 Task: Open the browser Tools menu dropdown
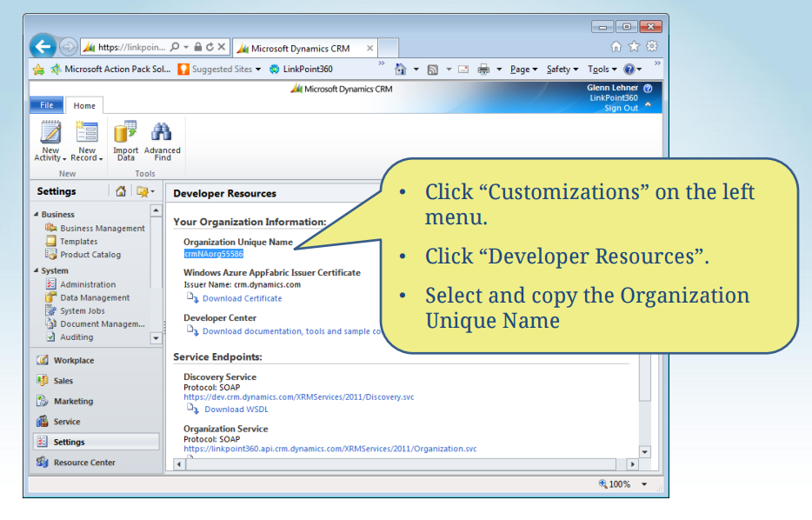(x=602, y=70)
